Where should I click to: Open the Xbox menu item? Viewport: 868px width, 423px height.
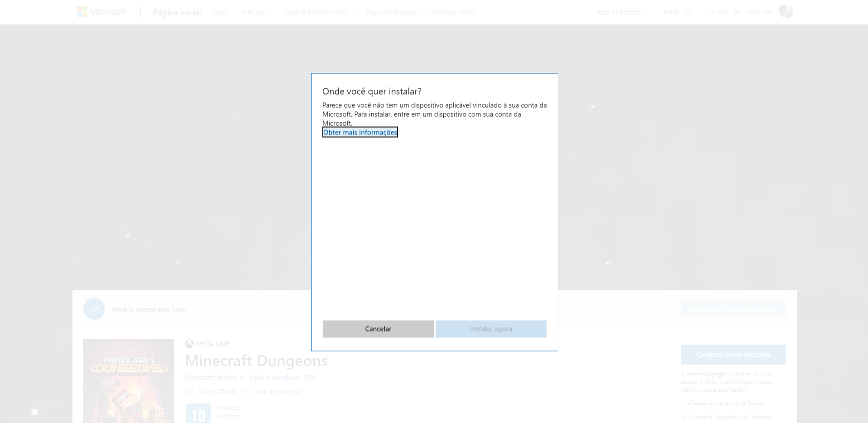pos(219,12)
